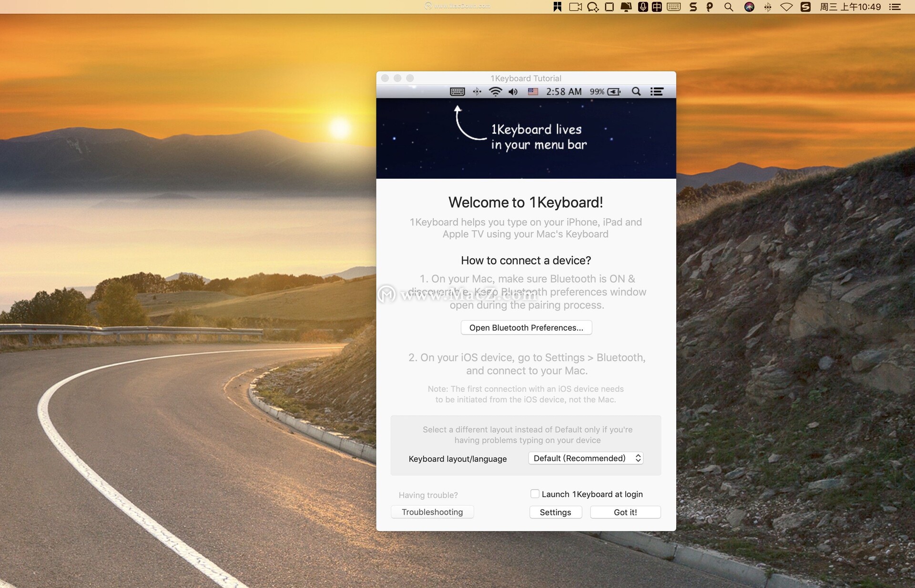Click the 1Keyboard keyboard icon in menu bar
The height and width of the screenshot is (588, 915).
[673, 7]
